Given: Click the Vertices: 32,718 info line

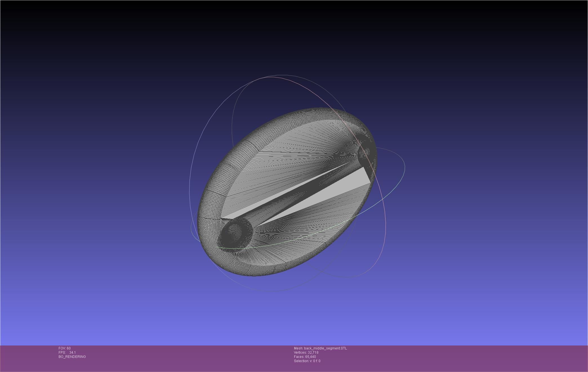Looking at the screenshot, I should tap(306, 353).
